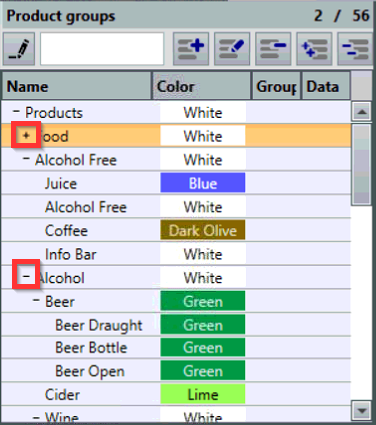Screen dimensions: 376x425
Task: Click the Group column header
Action: tap(276, 86)
